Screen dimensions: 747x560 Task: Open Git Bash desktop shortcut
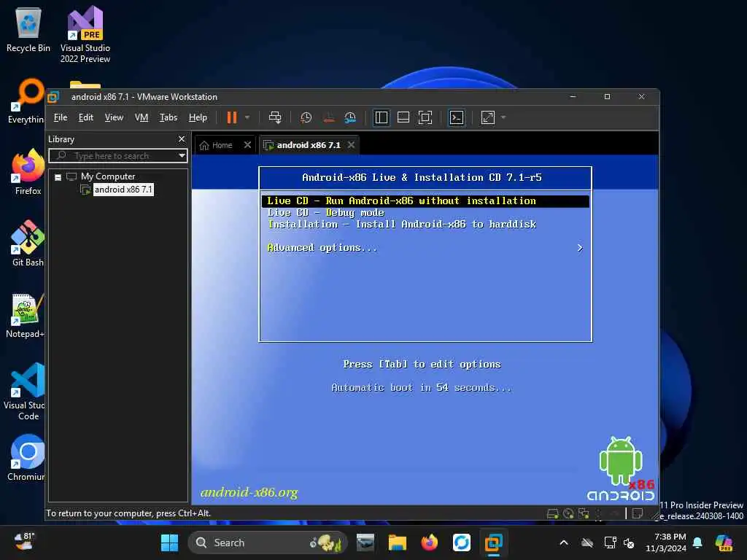point(28,244)
